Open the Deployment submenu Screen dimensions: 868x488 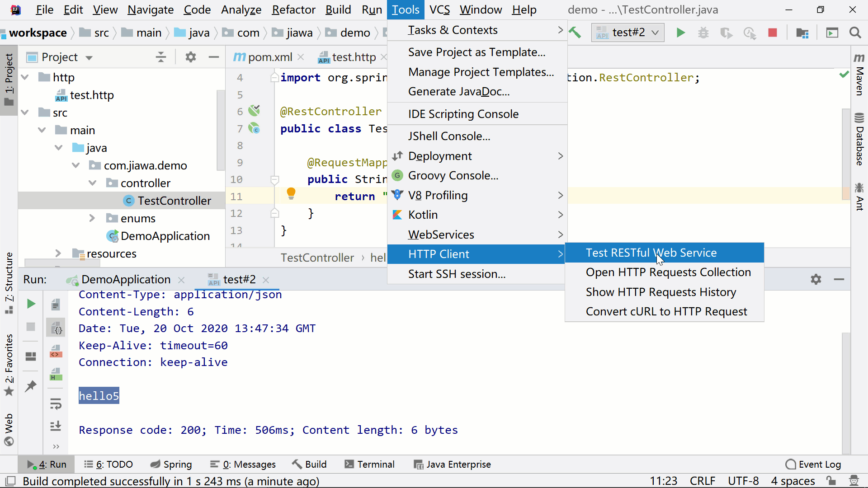[477, 156]
